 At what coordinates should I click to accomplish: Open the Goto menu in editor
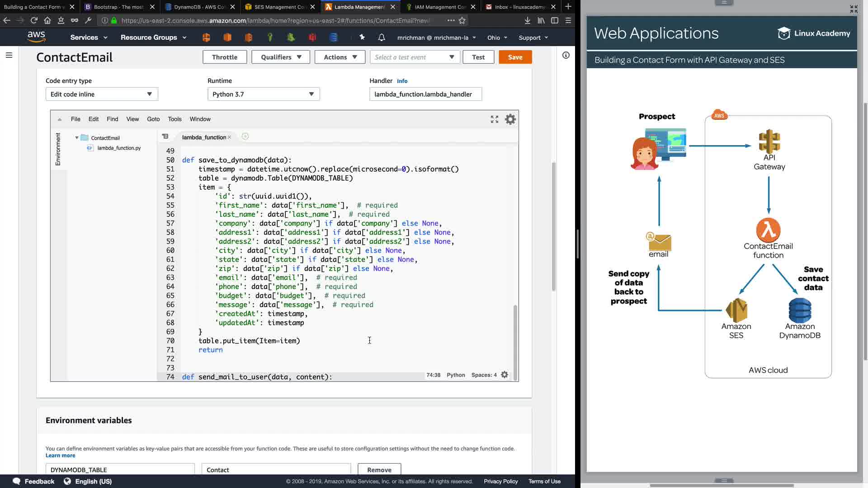[153, 119]
